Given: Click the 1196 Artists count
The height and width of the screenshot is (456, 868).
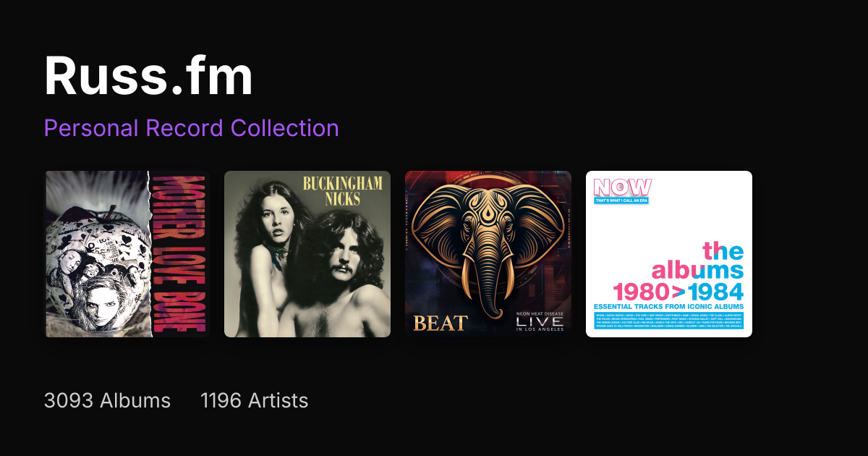Looking at the screenshot, I should coord(254,400).
